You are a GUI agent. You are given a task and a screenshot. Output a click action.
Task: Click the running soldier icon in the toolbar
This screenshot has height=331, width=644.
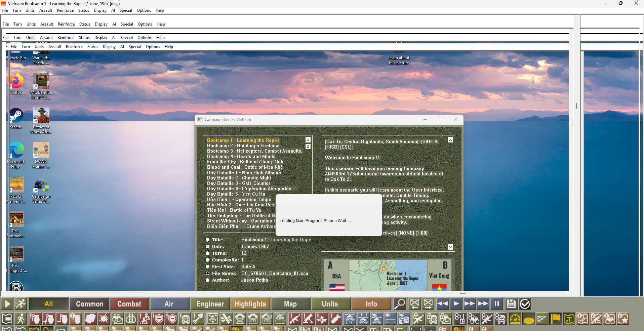click(21, 304)
